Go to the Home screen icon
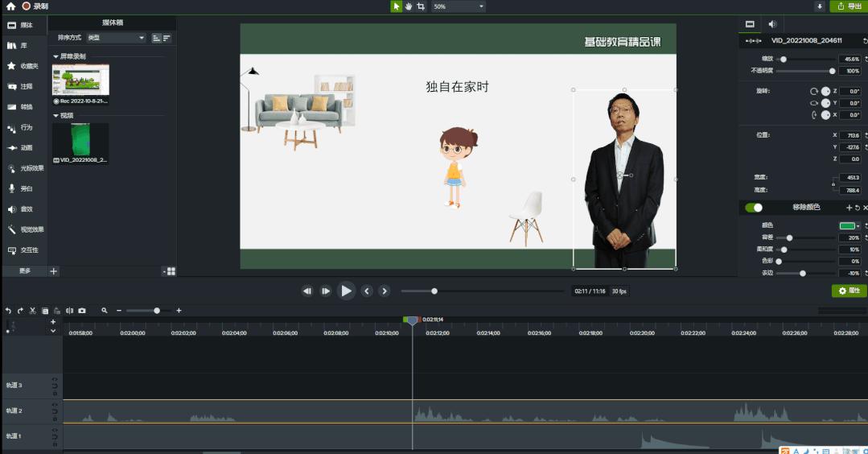 tap(10, 6)
